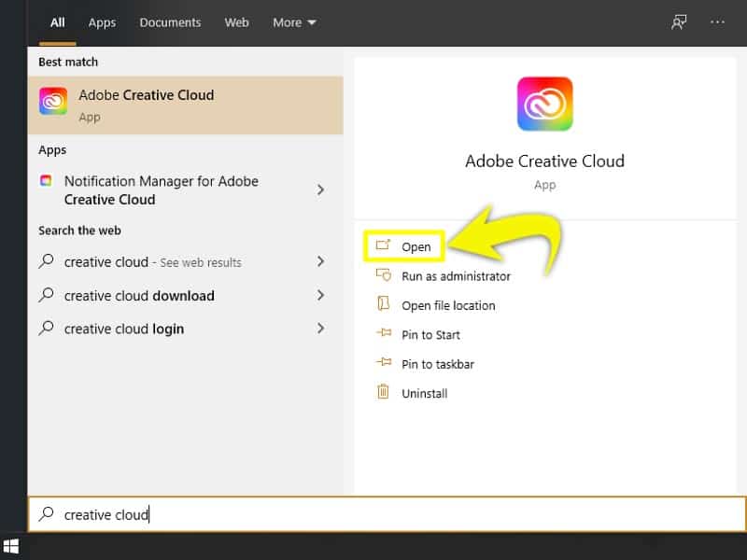The image size is (747, 560).
Task: Expand the Notification Manager result chevron
Action: point(320,190)
